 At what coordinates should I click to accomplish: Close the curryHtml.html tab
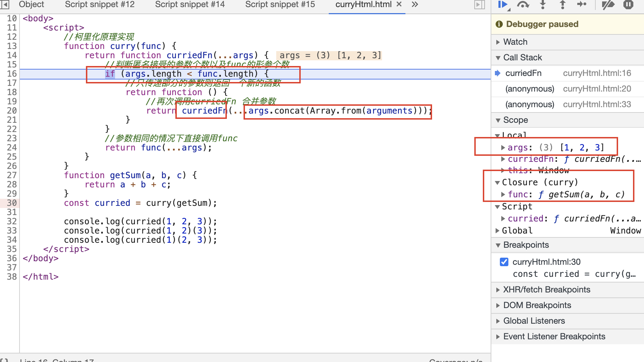pyautogui.click(x=399, y=4)
